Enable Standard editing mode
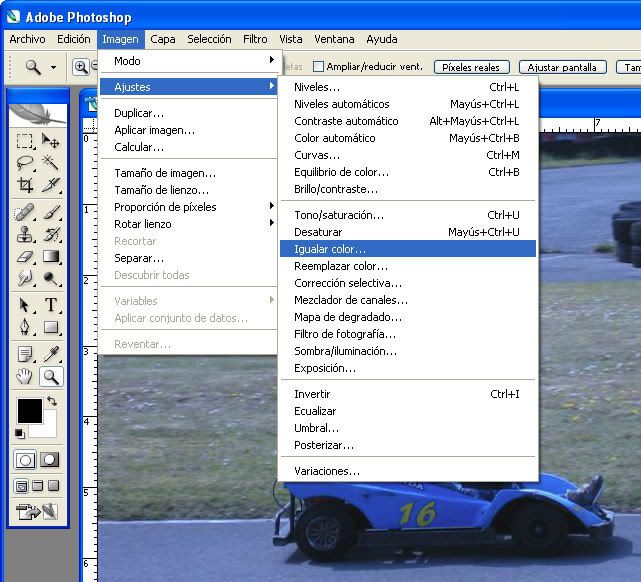Viewport: 641px width, 582px height. click(x=25, y=460)
